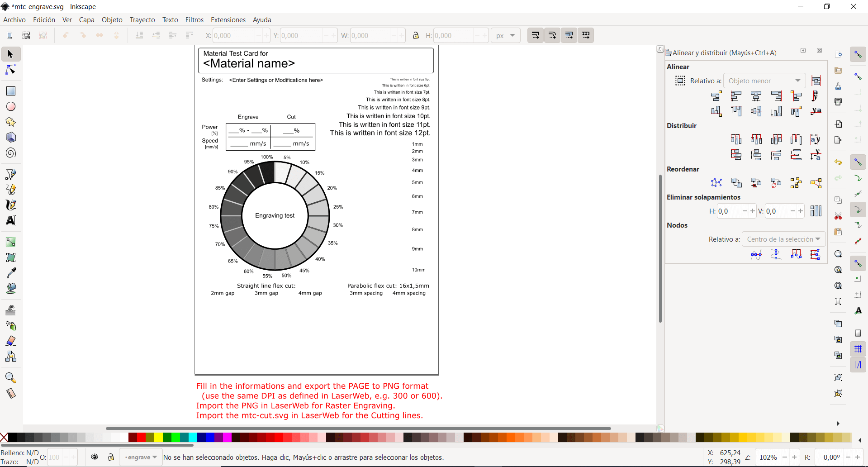Select the Calligraphy tool

pyautogui.click(x=11, y=205)
